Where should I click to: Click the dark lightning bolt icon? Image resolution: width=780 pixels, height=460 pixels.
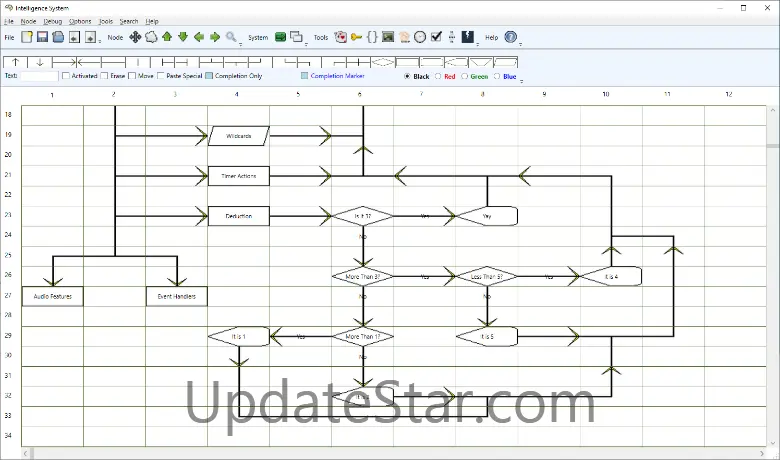[468, 37]
